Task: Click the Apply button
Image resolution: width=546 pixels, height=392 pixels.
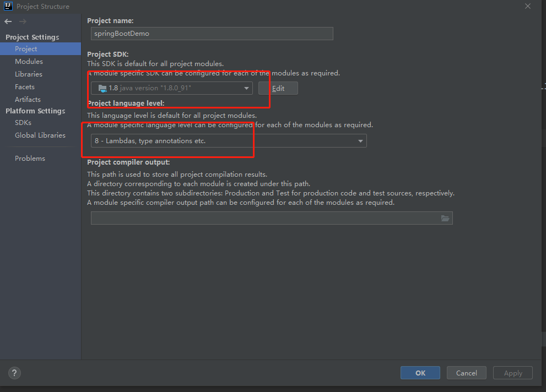Action: [x=513, y=373]
